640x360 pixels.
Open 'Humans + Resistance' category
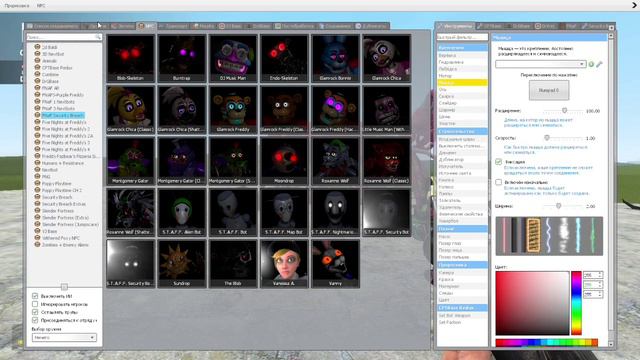(x=62, y=163)
